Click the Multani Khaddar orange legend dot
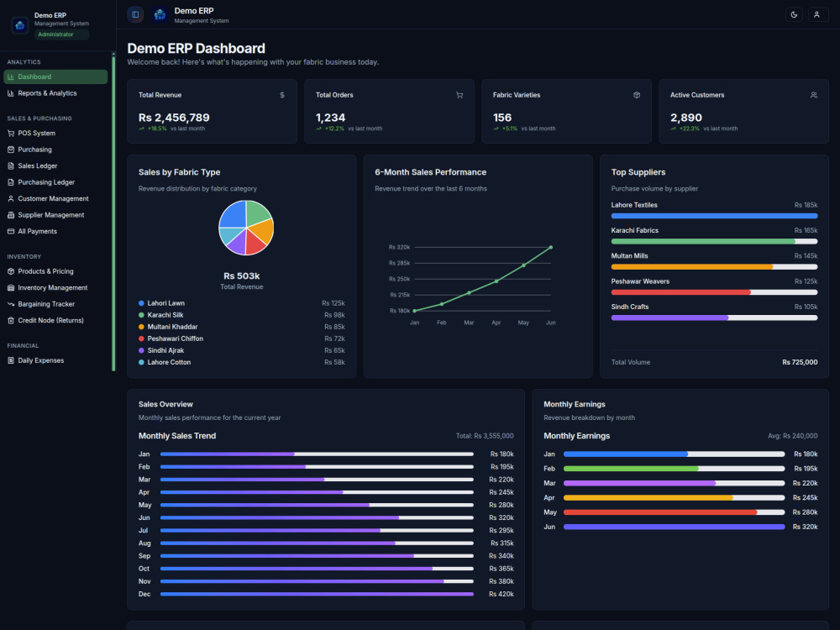 pos(141,327)
